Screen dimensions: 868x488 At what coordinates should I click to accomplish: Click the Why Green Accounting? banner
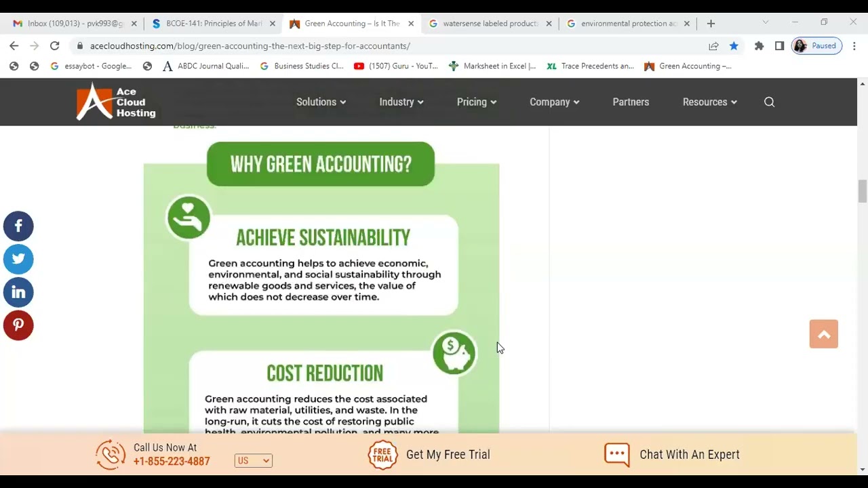tap(321, 164)
